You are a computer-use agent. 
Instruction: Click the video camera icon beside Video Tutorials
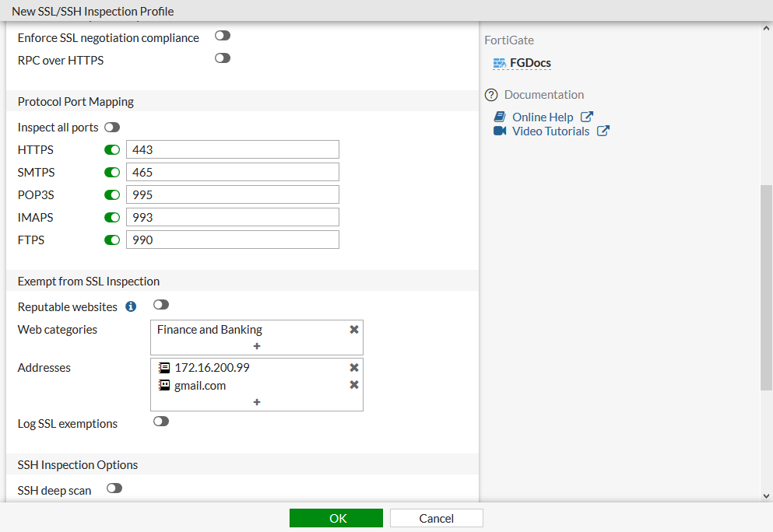499,131
